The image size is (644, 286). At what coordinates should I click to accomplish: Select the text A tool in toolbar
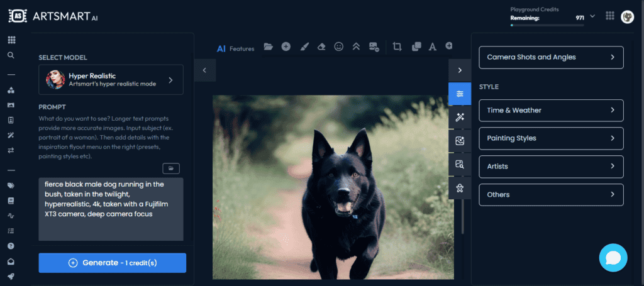433,47
